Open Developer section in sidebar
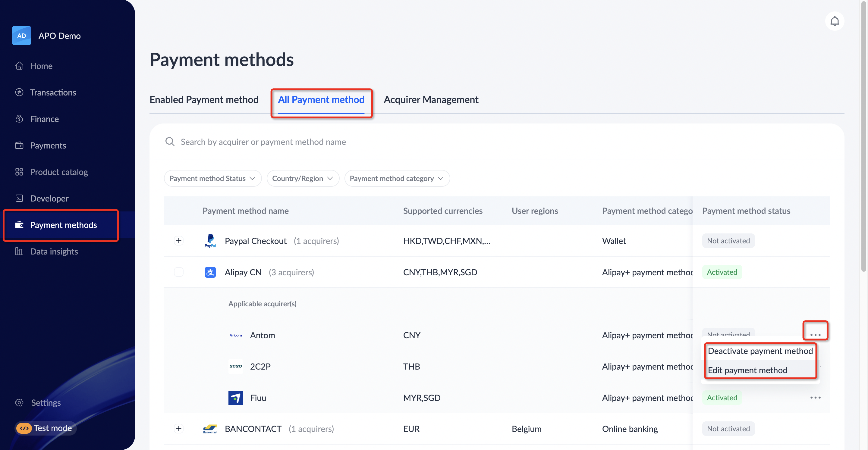 click(49, 198)
